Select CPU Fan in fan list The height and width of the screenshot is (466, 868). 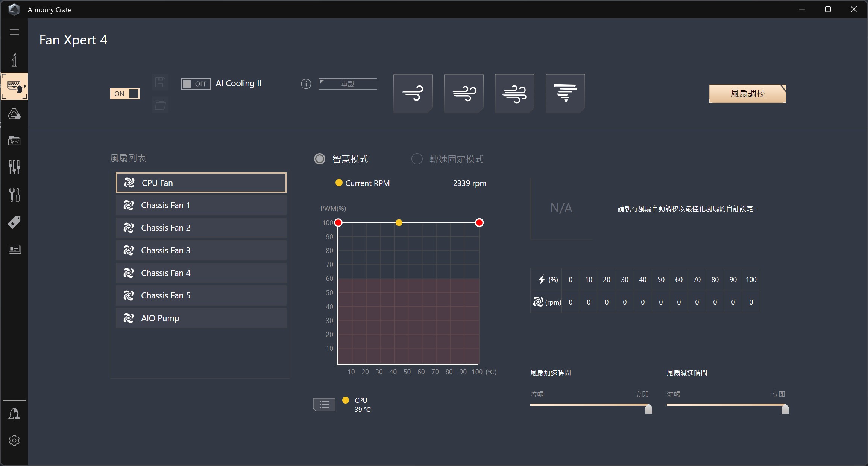click(201, 183)
